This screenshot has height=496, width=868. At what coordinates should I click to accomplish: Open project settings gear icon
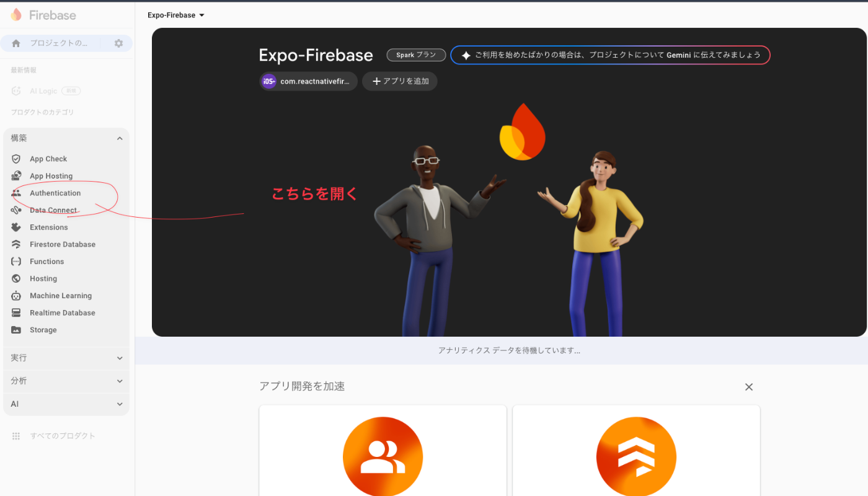[118, 43]
